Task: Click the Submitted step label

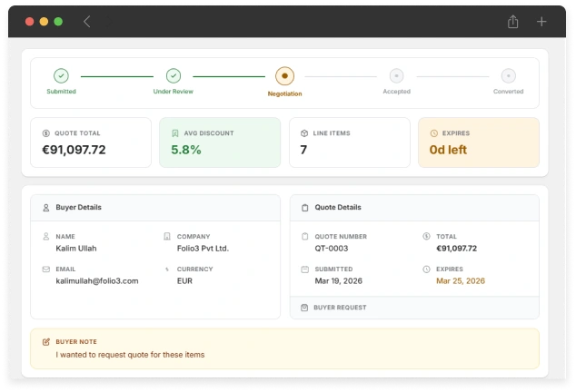Action: 61,92
